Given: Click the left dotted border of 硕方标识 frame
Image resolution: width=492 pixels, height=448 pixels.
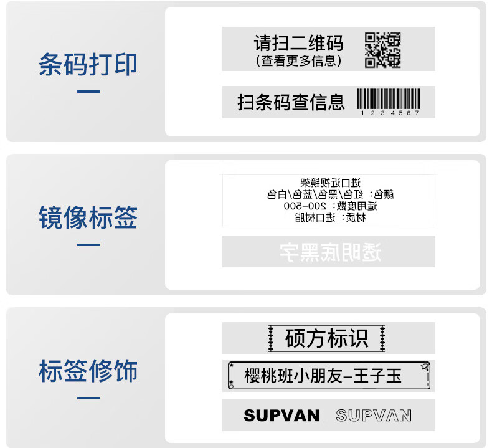Looking at the screenshot, I should pos(271,338).
